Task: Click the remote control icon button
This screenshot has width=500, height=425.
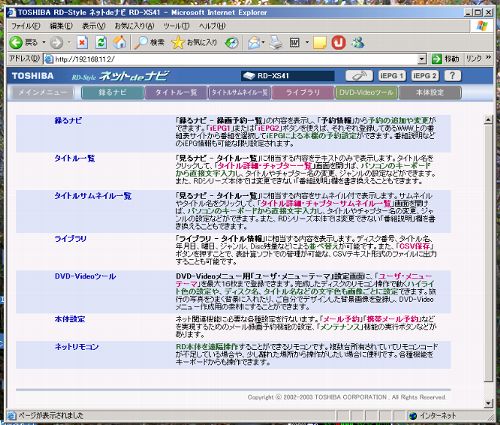Action: tap(359, 76)
